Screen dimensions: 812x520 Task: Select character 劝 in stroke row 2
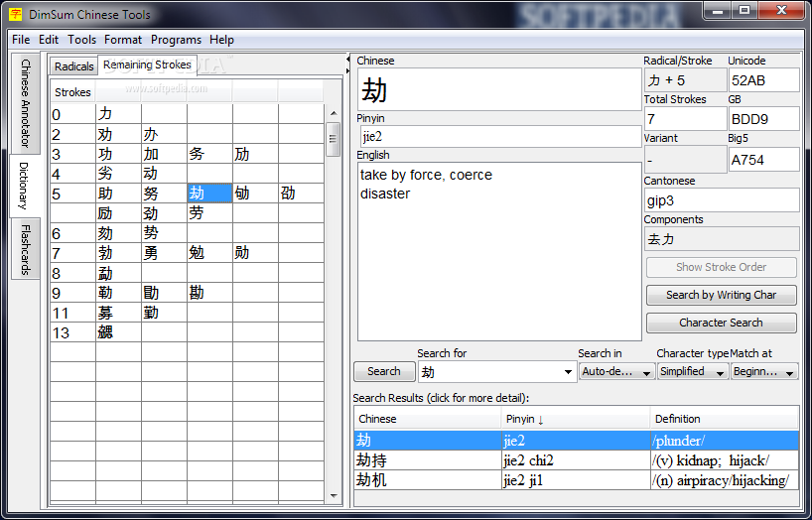coord(118,134)
